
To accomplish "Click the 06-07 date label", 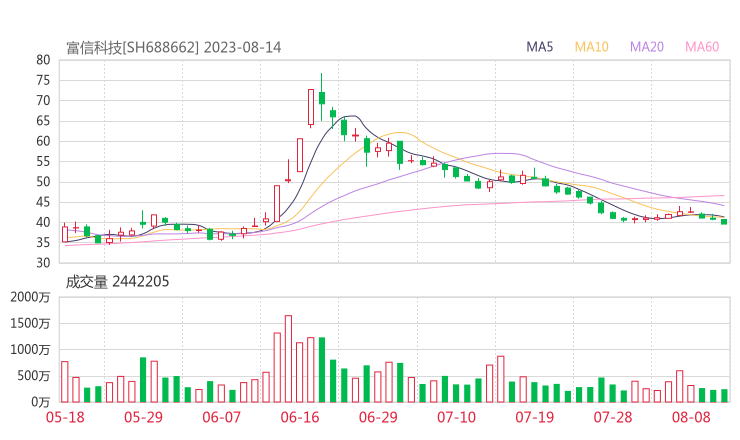I will tap(221, 417).
